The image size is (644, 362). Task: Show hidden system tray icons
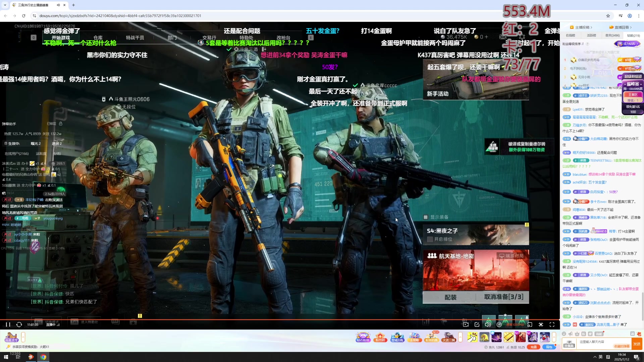tap(595, 357)
